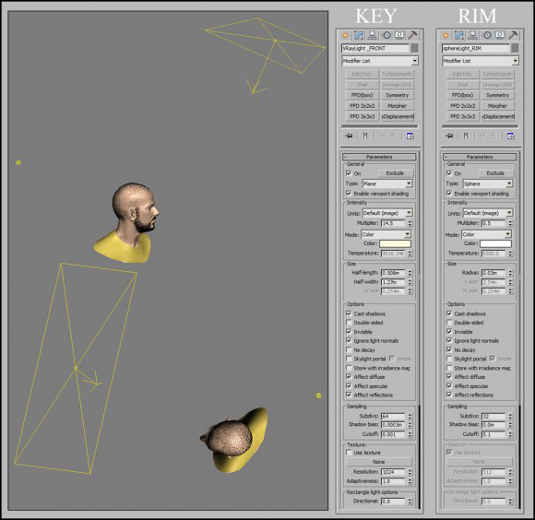Click Pin Stack icon in KEY panel
This screenshot has width=535, height=520.
click(x=349, y=136)
